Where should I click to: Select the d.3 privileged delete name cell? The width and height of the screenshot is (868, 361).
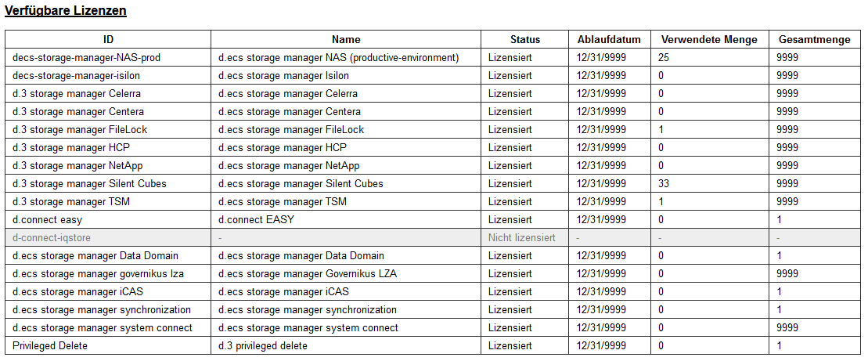coord(346,345)
